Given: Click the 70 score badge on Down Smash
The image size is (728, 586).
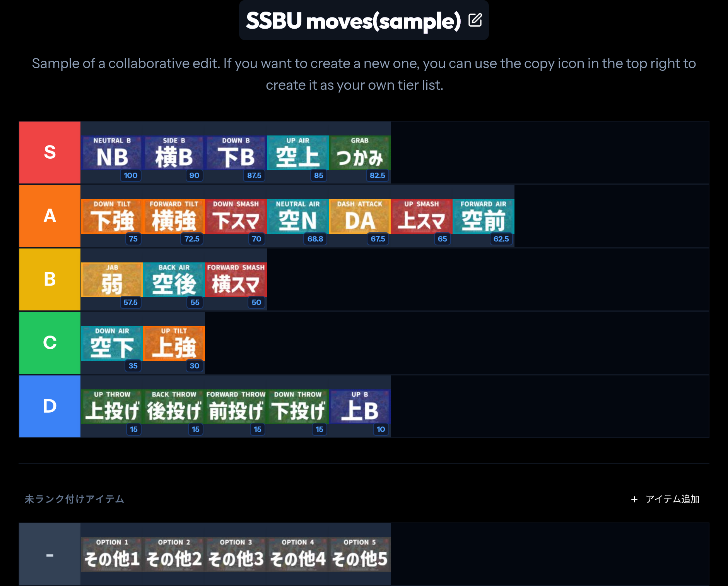Looking at the screenshot, I should (257, 239).
